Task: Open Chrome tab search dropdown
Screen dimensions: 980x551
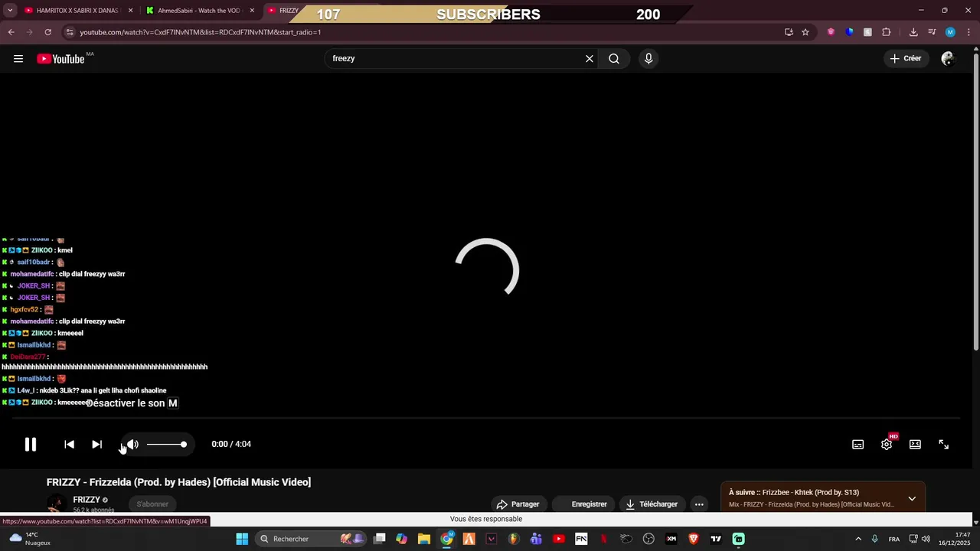Action: coord(10,11)
